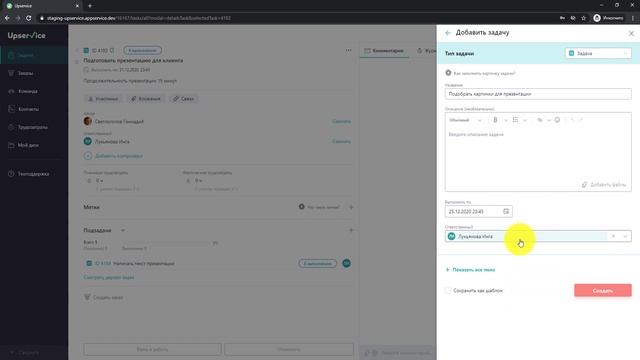Click the status badge of the subtask row
Viewport: 640px width, 360px height.
pos(318,263)
